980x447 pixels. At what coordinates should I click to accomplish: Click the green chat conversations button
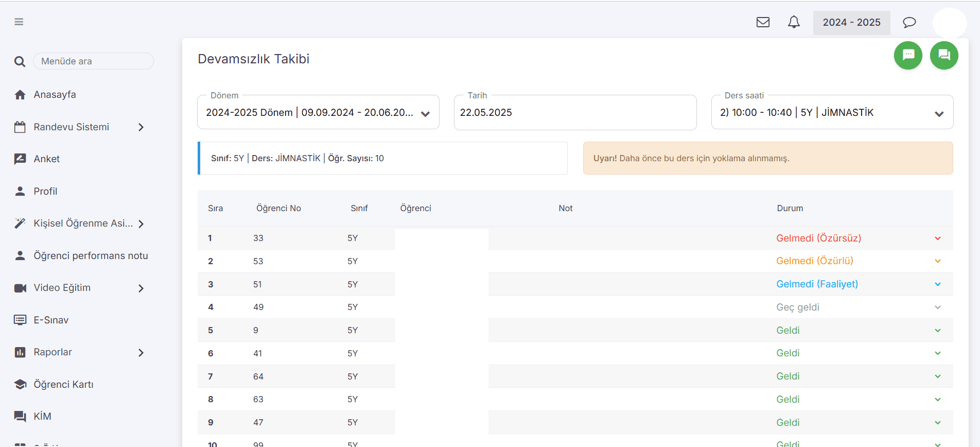click(944, 55)
